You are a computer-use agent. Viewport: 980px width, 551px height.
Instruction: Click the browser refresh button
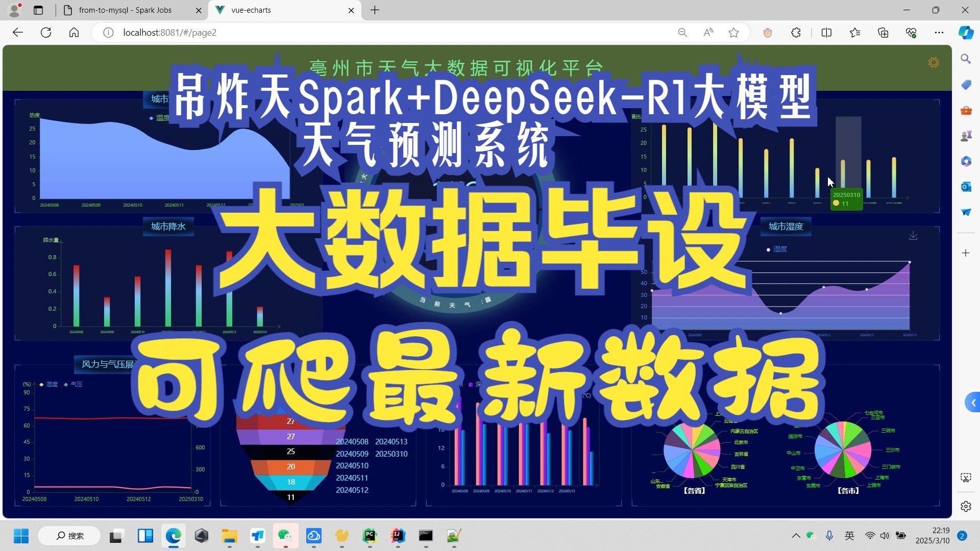(46, 33)
